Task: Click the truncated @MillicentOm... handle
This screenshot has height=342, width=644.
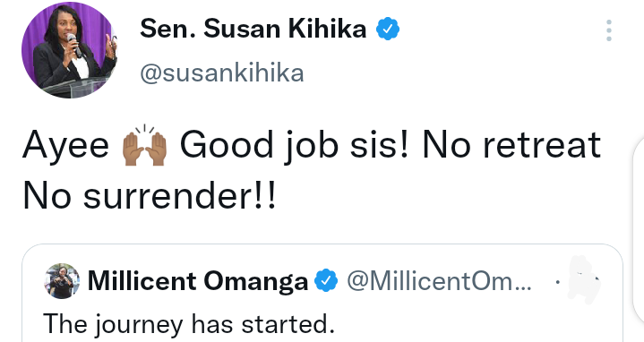Action: point(439,281)
